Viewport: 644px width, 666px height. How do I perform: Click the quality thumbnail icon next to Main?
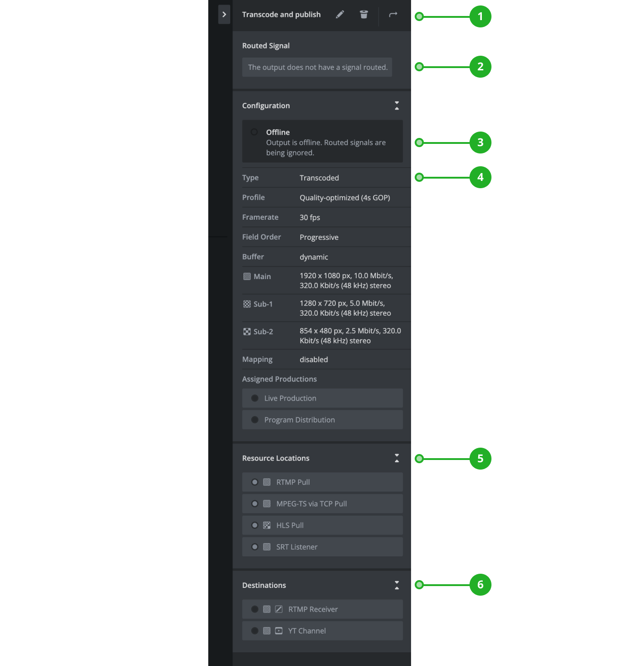(246, 276)
